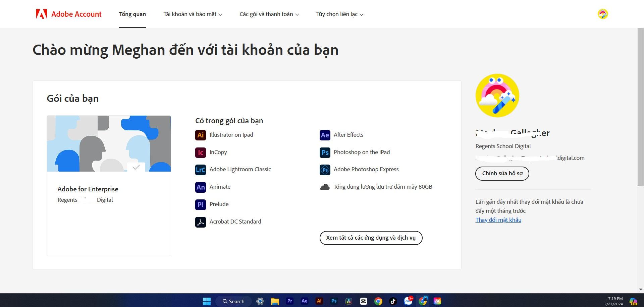Select the Lightroom Classic app icon
This screenshot has height=307, width=644.
201,170
